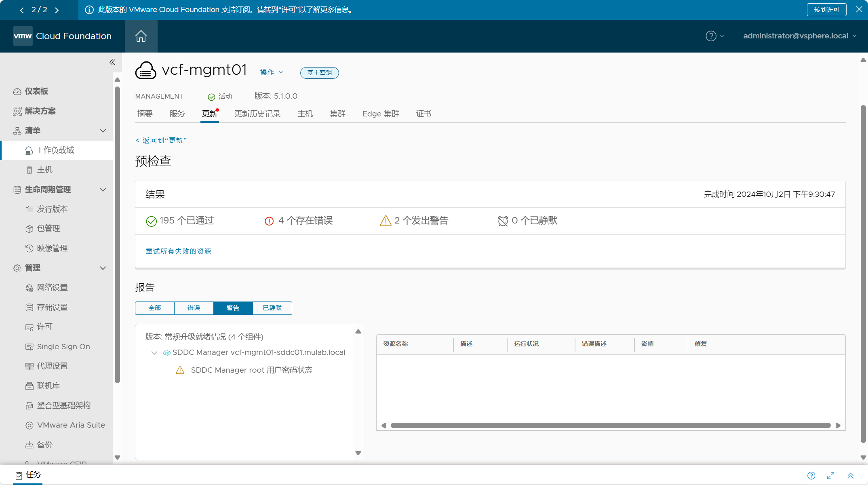Viewport: 868px width, 485px height.
Task: Click tasks panel help icon
Action: (x=811, y=476)
